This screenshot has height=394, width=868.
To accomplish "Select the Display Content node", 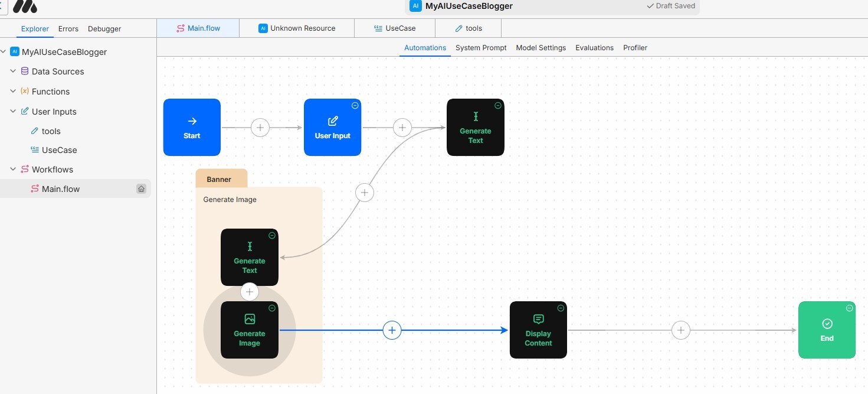I will (538, 330).
